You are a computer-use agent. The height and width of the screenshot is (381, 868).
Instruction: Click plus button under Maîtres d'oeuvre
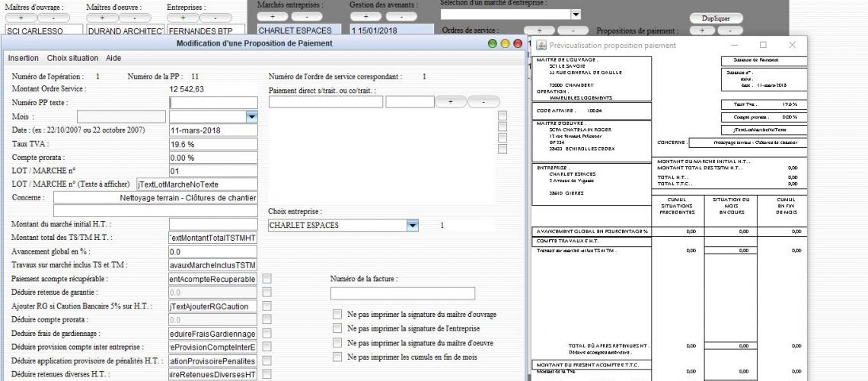point(103,18)
